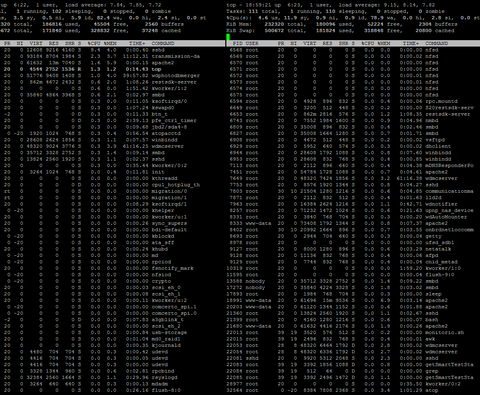
Task: Click the 'init' process name
Action: (x=158, y=172)
